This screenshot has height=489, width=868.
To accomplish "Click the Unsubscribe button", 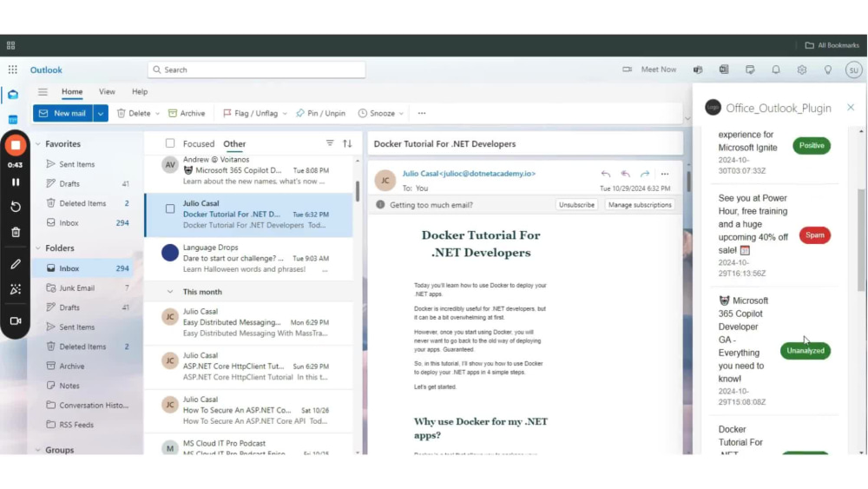I will (x=576, y=205).
